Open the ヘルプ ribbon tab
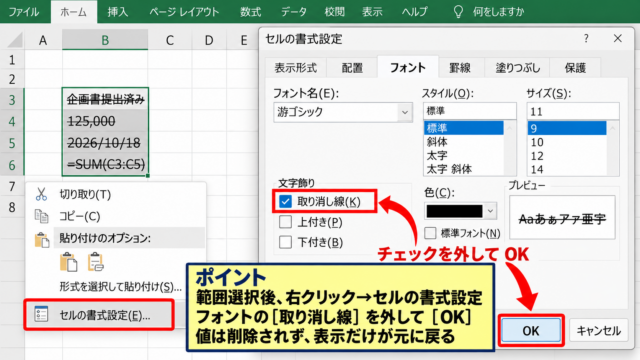640x360 pixels. [x=415, y=12]
